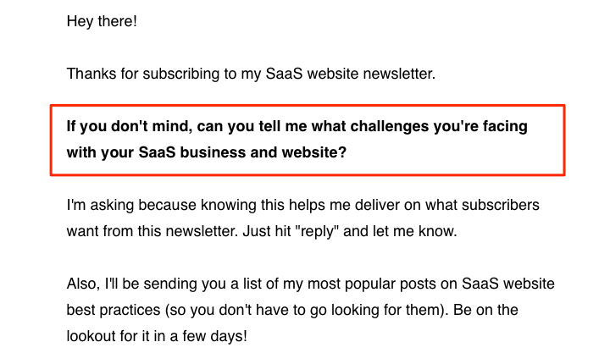The height and width of the screenshot is (364, 610).
Task: Click the line "lookout for it in a few days!"
Action: 157,336
